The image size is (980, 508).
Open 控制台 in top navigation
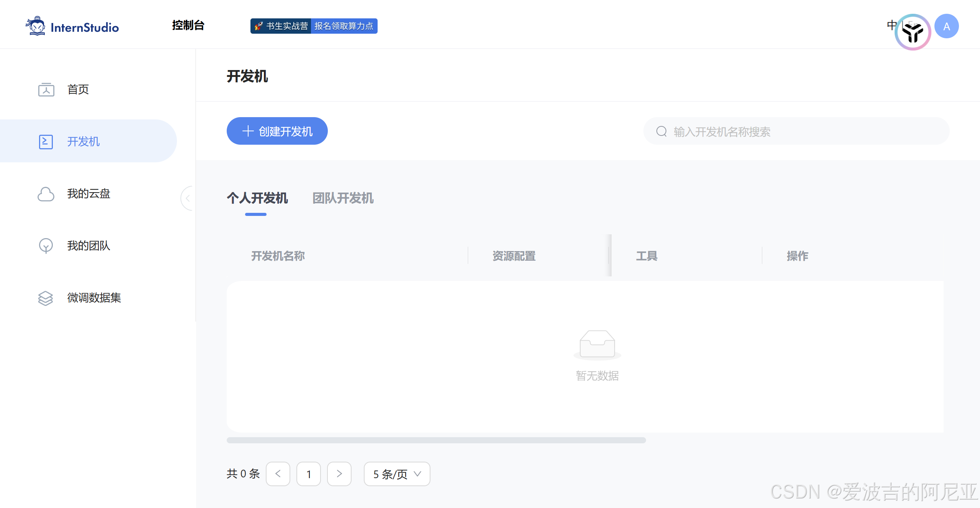click(x=188, y=25)
